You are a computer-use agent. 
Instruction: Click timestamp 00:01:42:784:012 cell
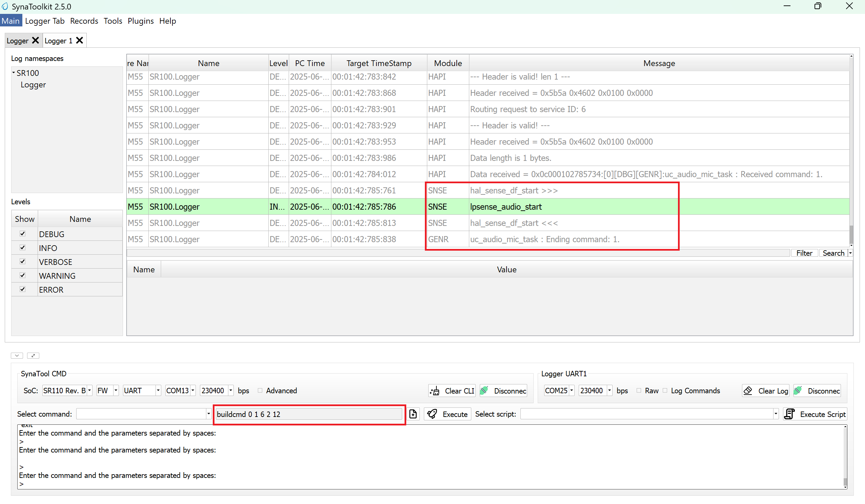click(379, 174)
